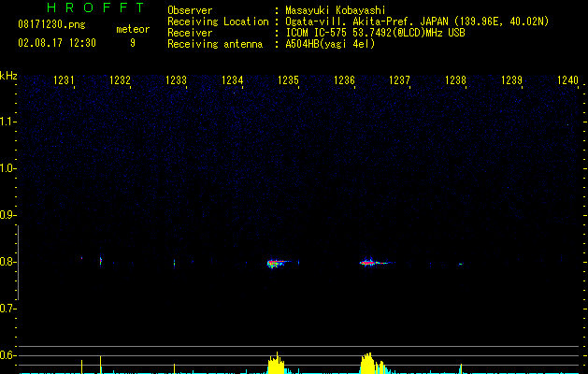Click the HROFFT title text
This screenshot has height=374, width=588.
[95, 7]
